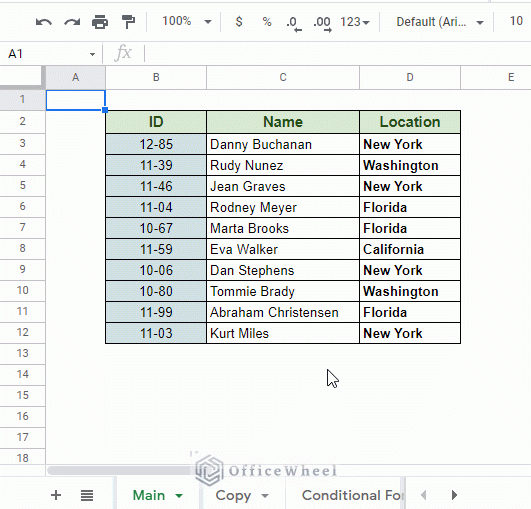
Task: Open the 123 more formats dropdown
Action: [355, 22]
